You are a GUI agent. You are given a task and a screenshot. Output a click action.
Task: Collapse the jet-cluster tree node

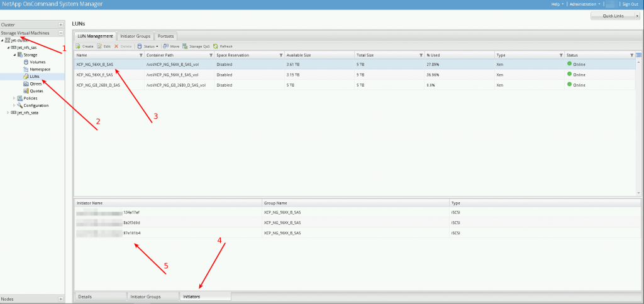click(3, 40)
